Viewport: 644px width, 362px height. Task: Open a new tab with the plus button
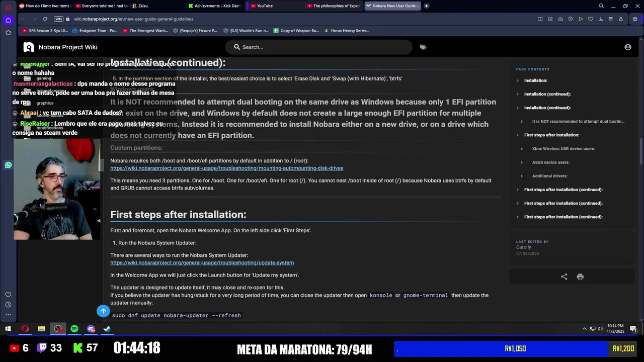click(x=426, y=6)
